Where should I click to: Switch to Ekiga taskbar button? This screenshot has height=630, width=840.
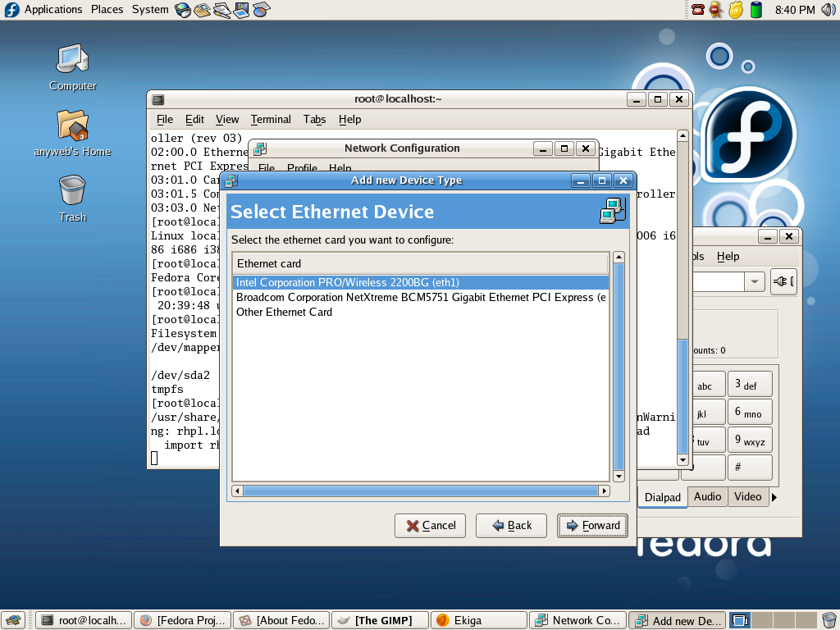[479, 620]
